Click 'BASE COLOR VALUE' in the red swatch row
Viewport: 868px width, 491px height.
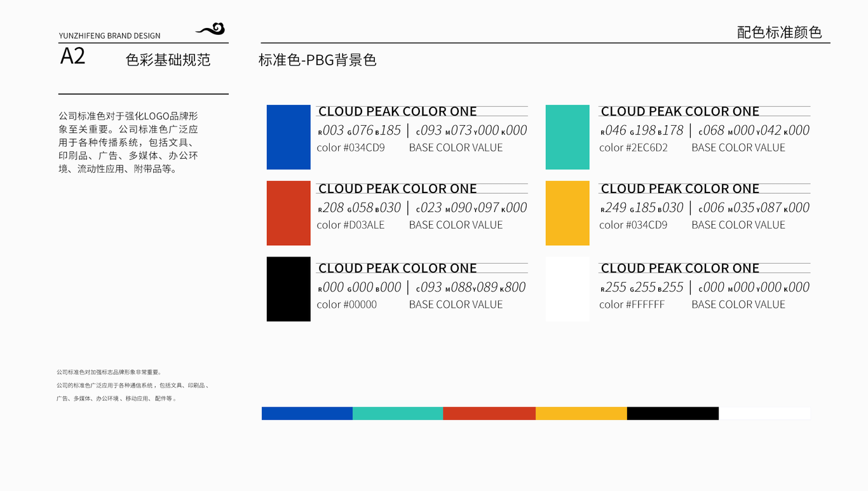[456, 225]
